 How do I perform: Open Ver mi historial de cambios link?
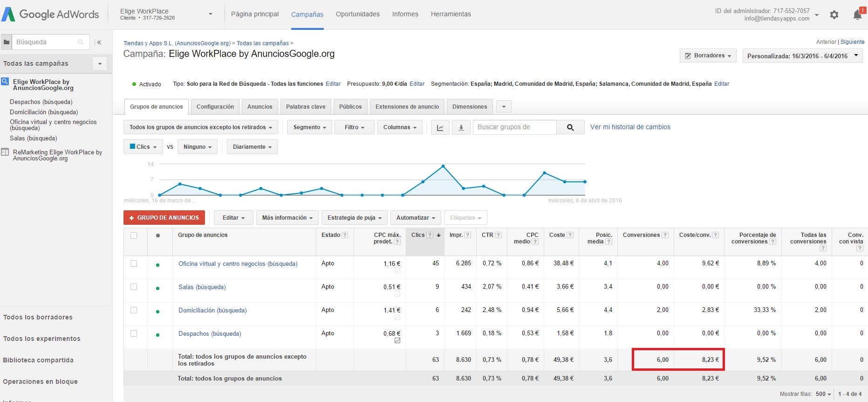point(630,127)
